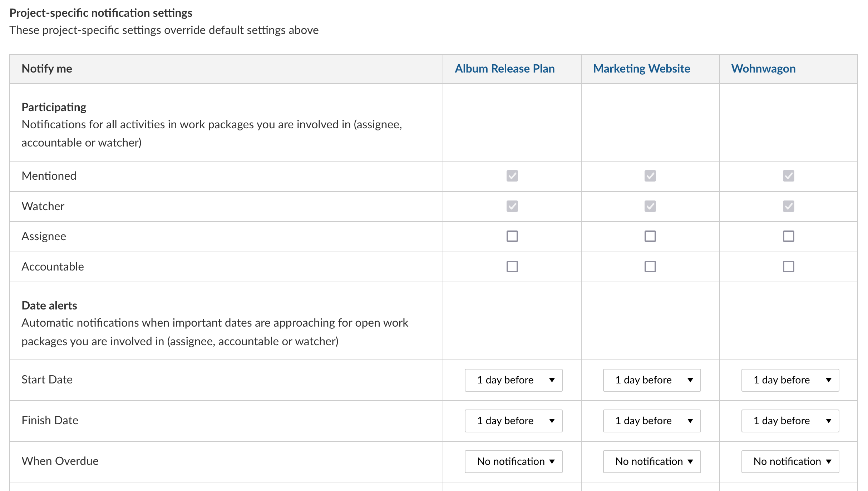This screenshot has width=868, height=491.
Task: Enable Assignee notifications for Wohnwagon
Action: coord(788,236)
